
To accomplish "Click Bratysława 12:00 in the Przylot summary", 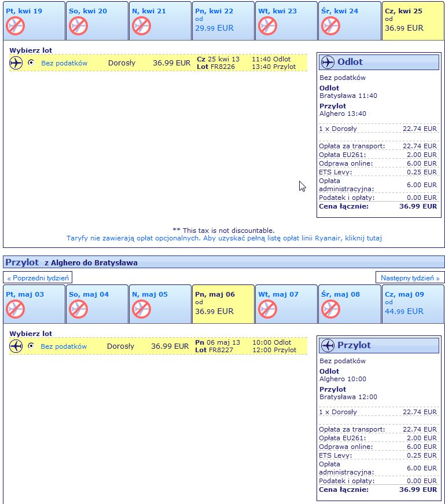I will (x=348, y=397).
